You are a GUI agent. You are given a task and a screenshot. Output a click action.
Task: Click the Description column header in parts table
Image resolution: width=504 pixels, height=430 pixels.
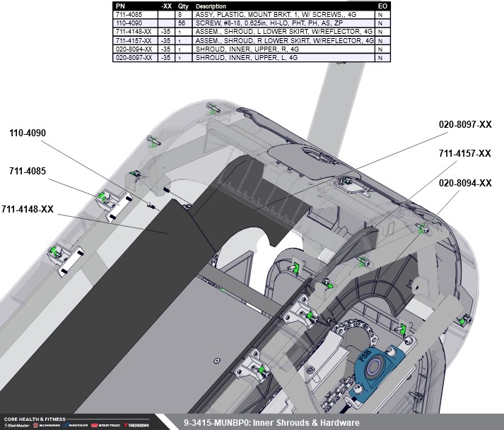207,5
